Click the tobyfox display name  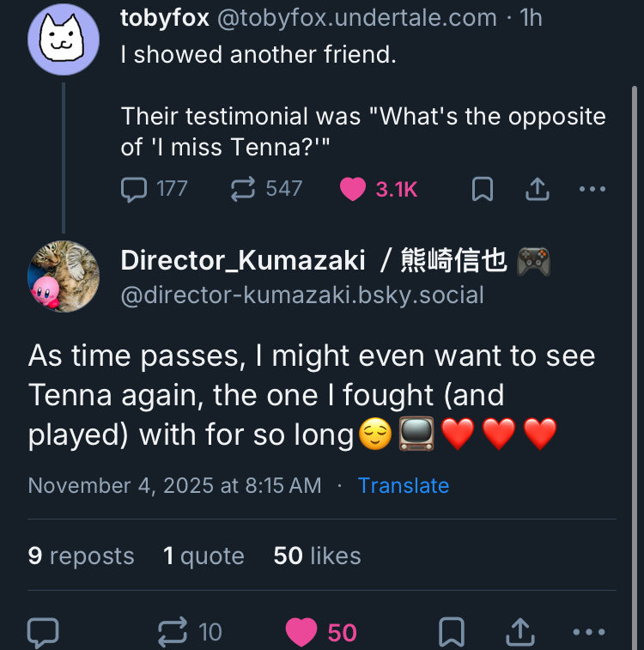click(x=165, y=17)
